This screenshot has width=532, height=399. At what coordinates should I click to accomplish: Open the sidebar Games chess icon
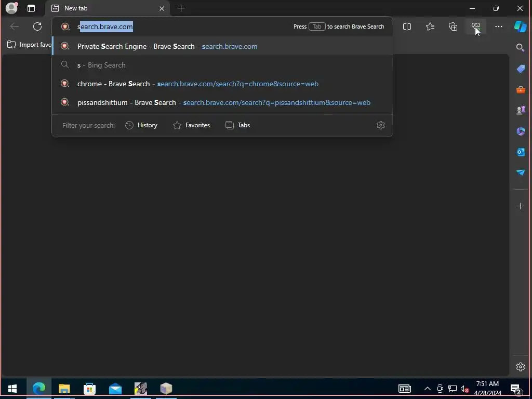521,110
